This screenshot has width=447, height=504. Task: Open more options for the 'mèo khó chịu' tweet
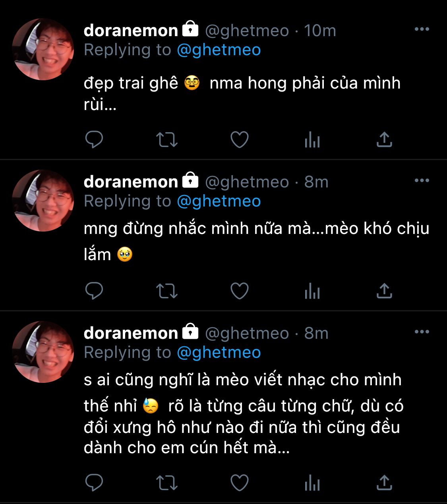click(x=422, y=180)
